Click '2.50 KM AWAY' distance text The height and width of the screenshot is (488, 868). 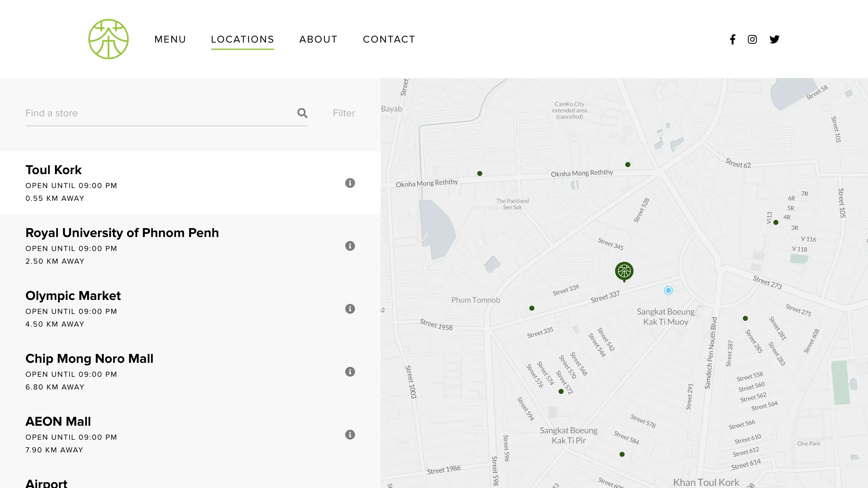click(x=55, y=261)
